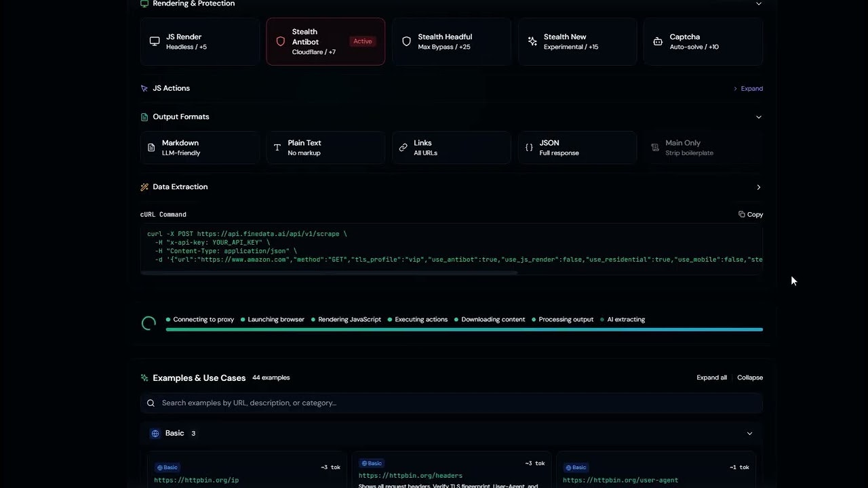The image size is (868, 488).
Task: Enable Stealth Headful rendering mode
Action: 452,41
